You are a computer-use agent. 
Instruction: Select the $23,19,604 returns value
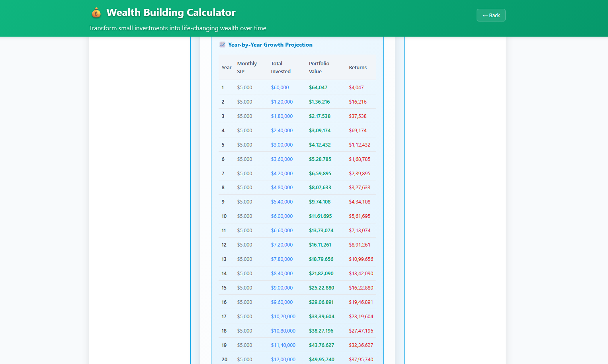(361, 316)
